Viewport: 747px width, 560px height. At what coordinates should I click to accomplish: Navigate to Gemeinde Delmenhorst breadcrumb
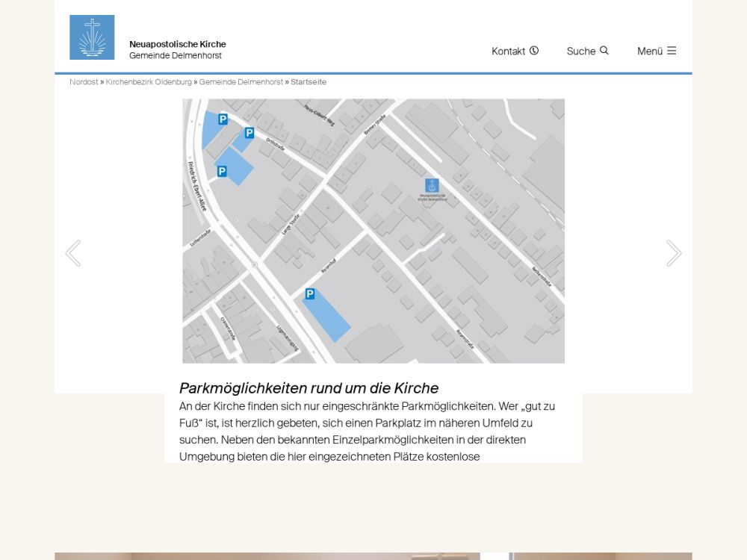[241, 82]
